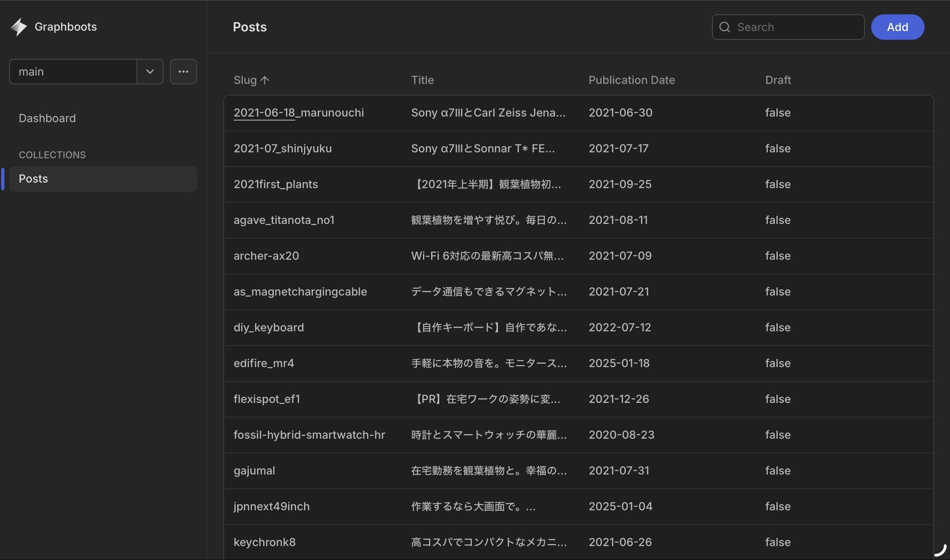Toggle sort order by clicking the Slug header
950x560 pixels.
[244, 80]
